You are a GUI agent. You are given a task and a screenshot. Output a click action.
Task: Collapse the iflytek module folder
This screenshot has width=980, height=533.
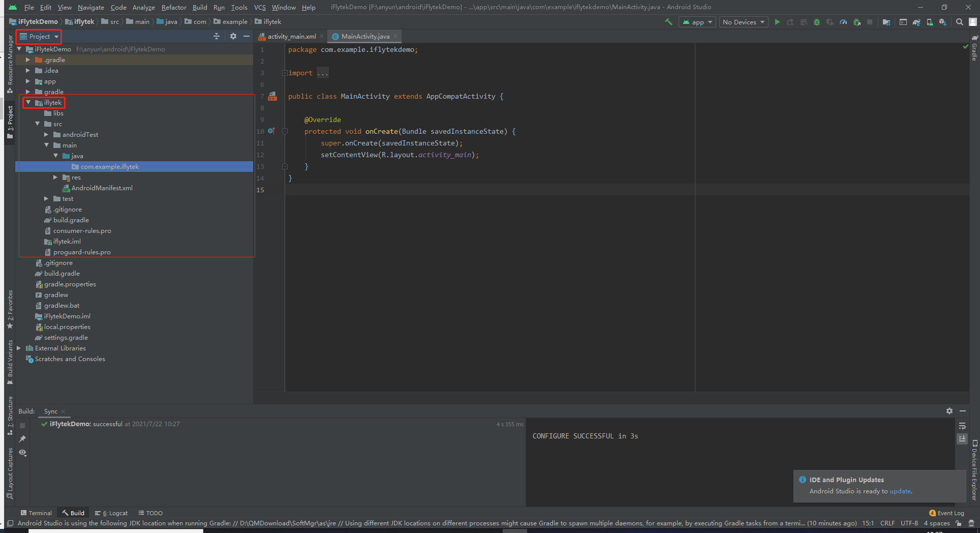click(x=28, y=102)
